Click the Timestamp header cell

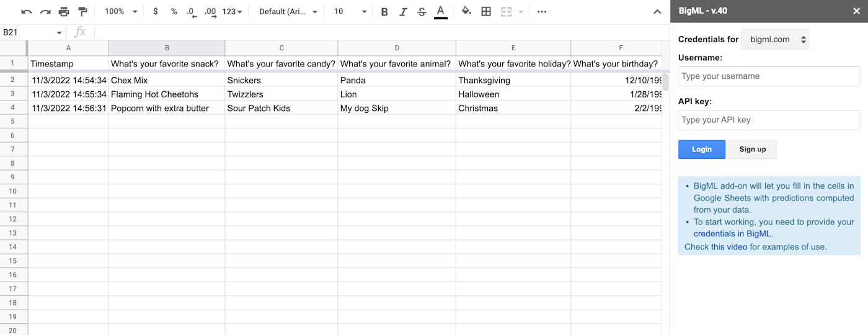[x=68, y=63]
